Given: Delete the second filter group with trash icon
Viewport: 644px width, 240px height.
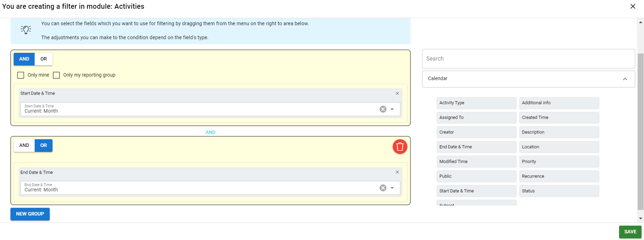Looking at the screenshot, I should [400, 147].
